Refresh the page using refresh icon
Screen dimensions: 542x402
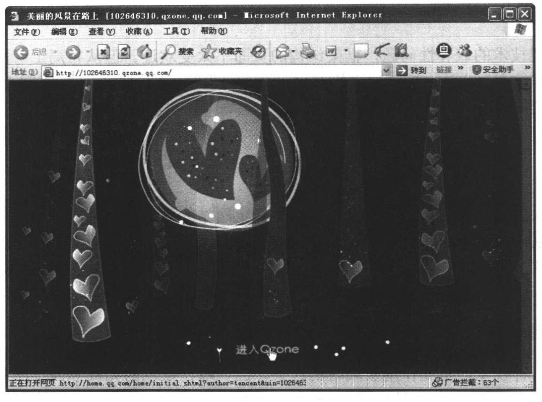coord(124,52)
